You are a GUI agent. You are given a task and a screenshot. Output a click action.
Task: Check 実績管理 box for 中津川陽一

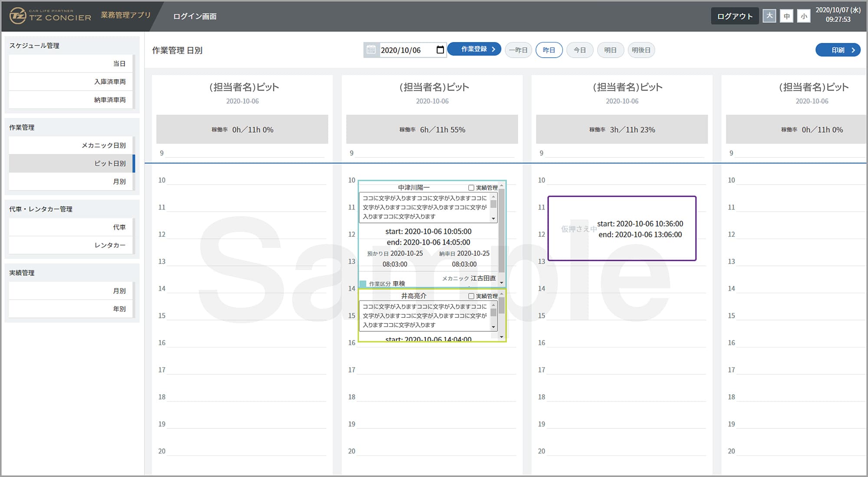[x=471, y=188]
